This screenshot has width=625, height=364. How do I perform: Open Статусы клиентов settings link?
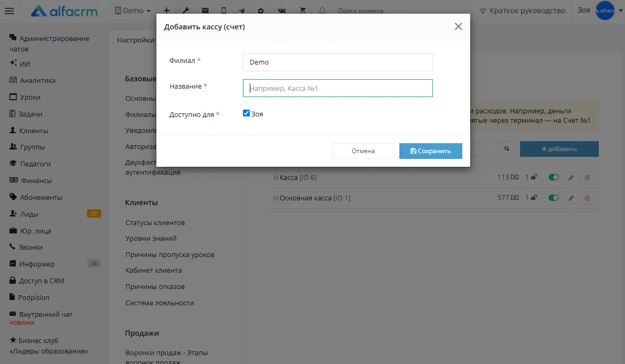point(155,222)
